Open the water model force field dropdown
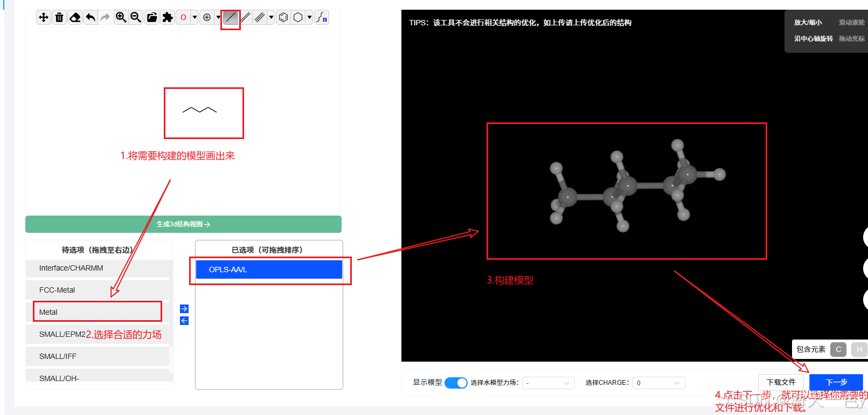The image size is (868, 415). click(548, 383)
